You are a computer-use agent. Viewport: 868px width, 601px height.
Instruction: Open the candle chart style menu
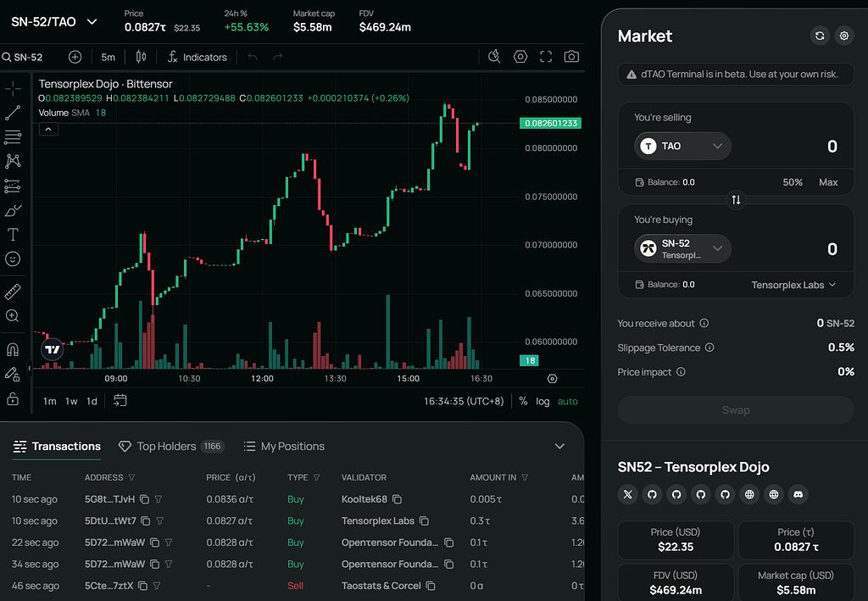pos(142,57)
